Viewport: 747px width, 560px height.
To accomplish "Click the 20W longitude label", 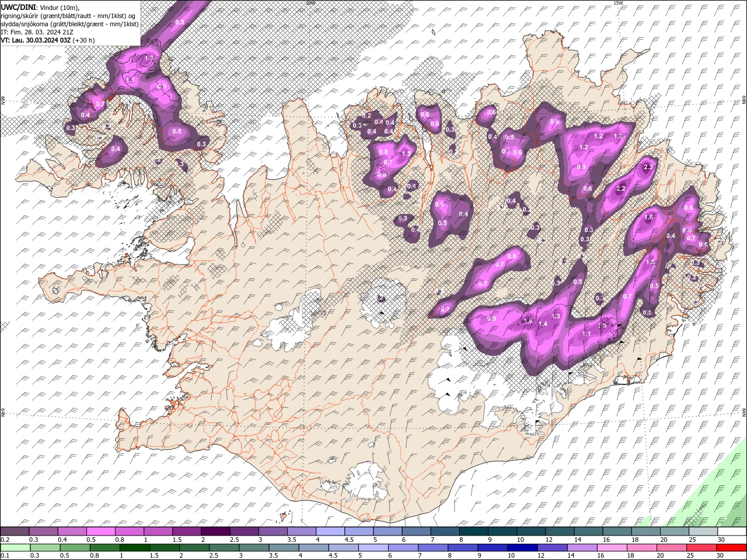I will point(310,3).
